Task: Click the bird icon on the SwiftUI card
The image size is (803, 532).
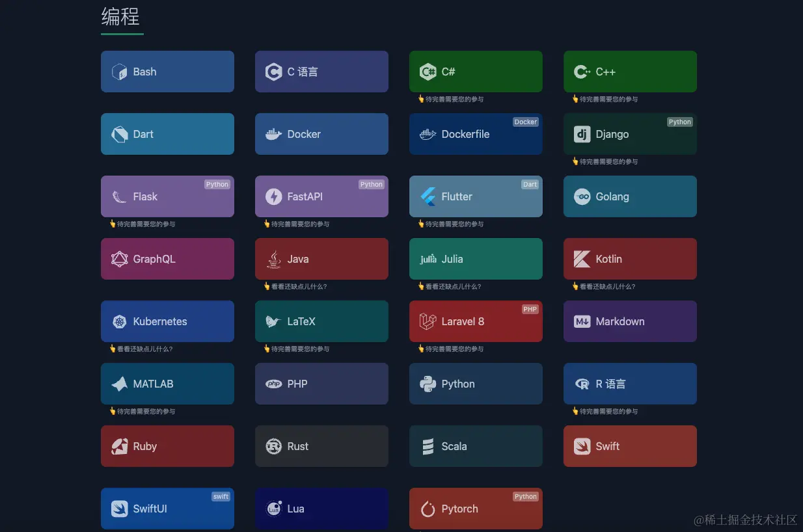Action: (x=119, y=509)
